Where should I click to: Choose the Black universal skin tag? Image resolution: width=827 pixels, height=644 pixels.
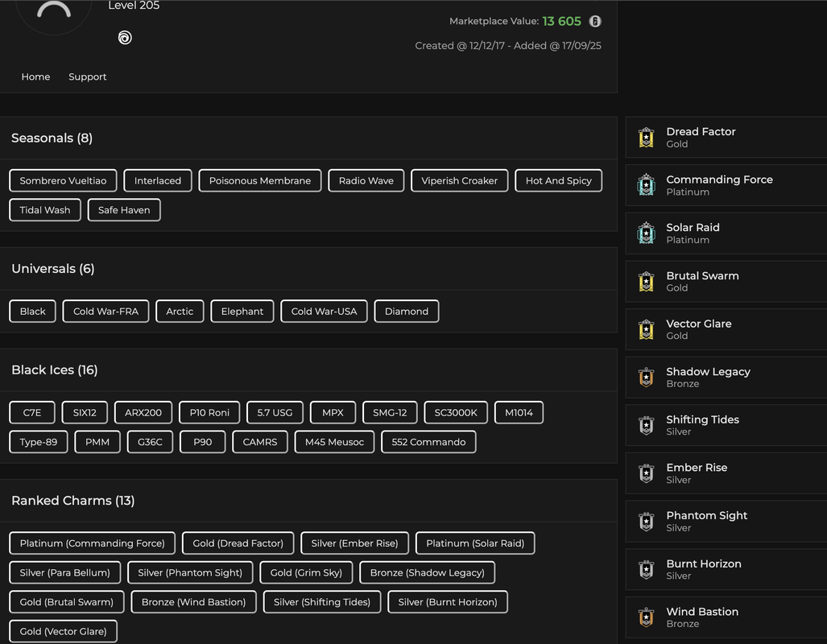pyautogui.click(x=33, y=312)
